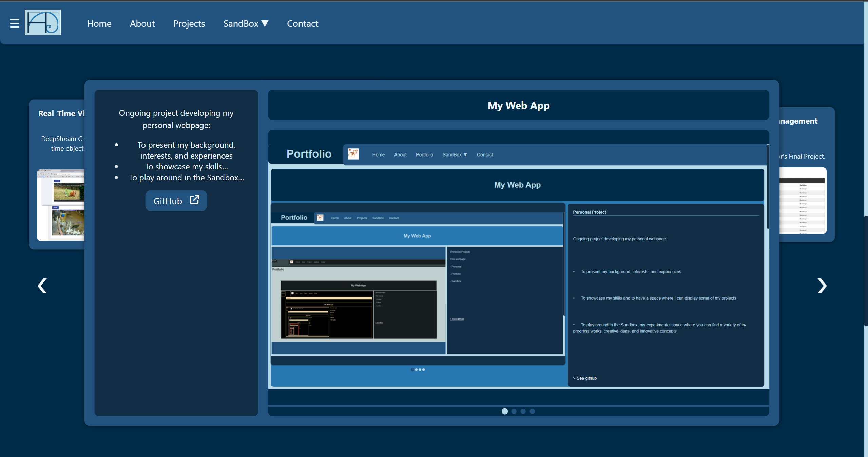Viewport: 868px width, 457px height.
Task: Open the Home navigation link
Action: click(99, 23)
